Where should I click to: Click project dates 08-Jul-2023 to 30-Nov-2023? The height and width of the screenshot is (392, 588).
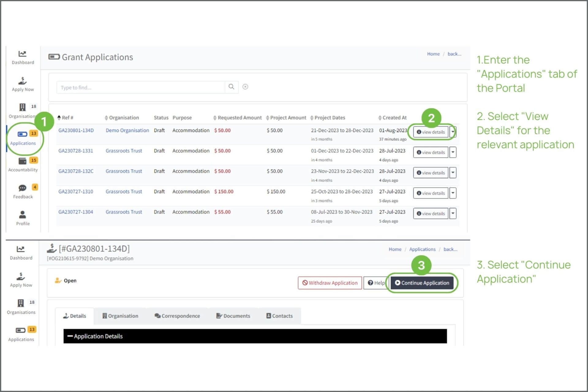342,212
